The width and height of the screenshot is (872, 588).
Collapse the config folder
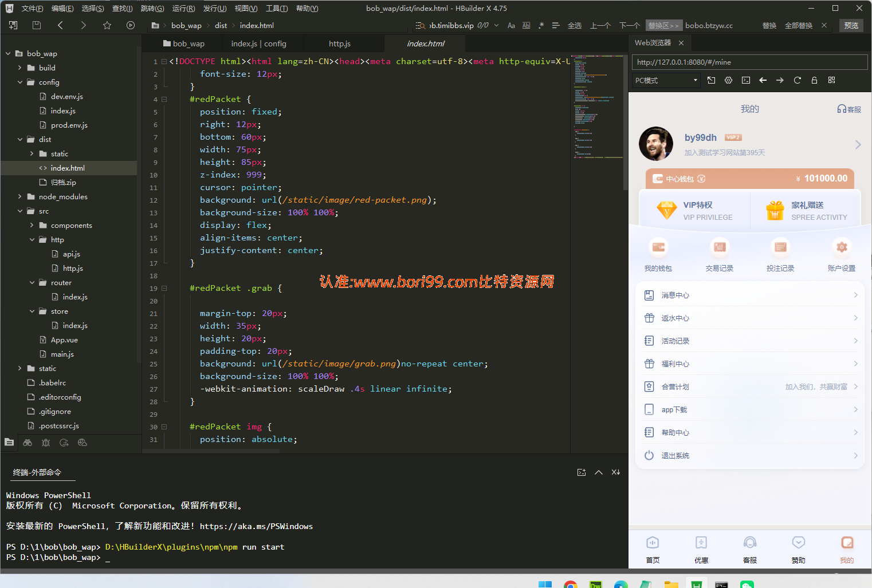tap(20, 82)
